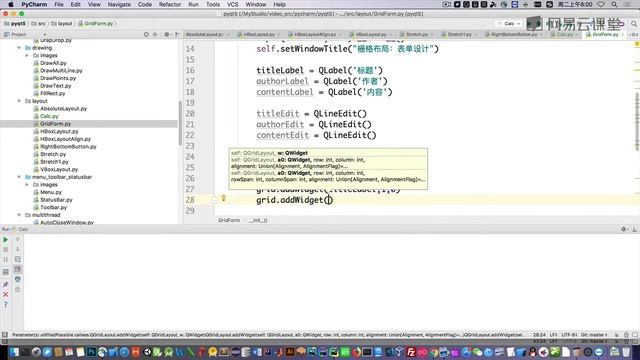Show hidden editor tabs dropdown
This screenshot has width=640, height=360.
coord(634,35)
